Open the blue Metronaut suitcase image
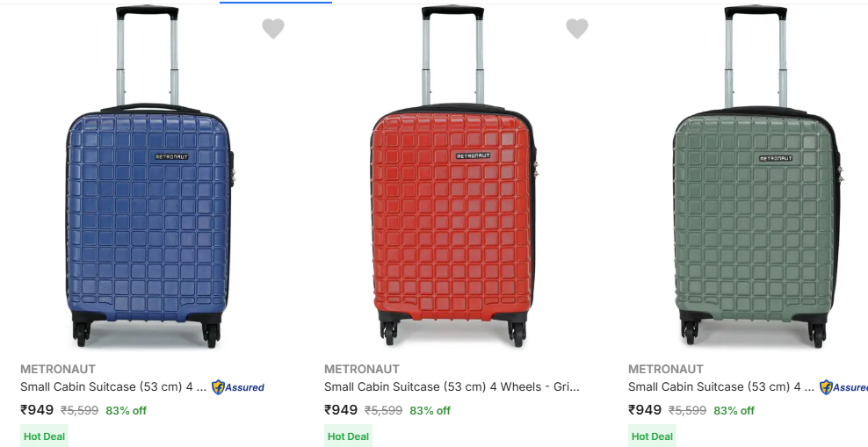Viewport: 868px width, 447px height. pyautogui.click(x=149, y=202)
